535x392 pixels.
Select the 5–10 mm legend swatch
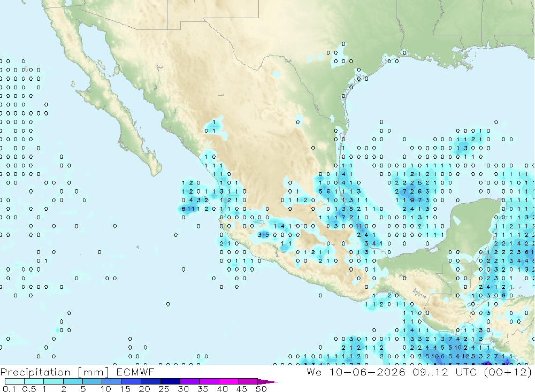tap(93, 381)
